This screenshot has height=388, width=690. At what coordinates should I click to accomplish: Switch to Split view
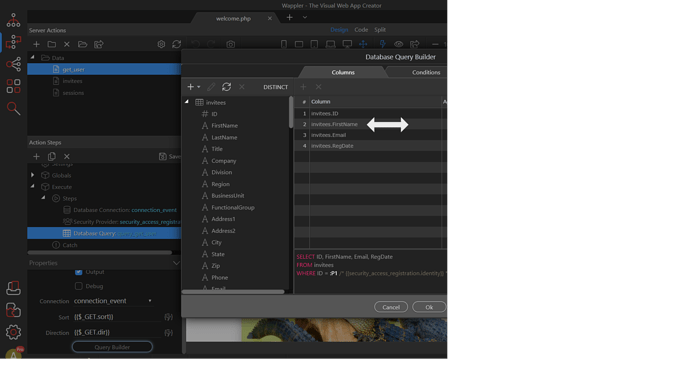point(380,29)
